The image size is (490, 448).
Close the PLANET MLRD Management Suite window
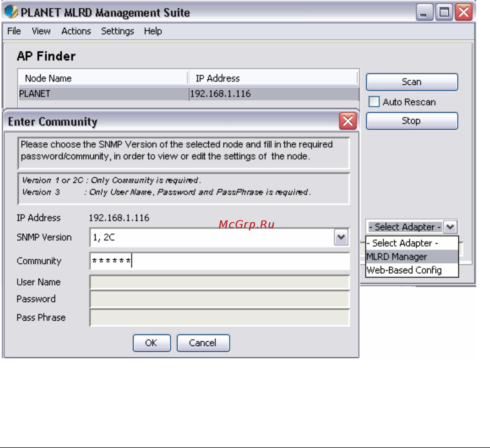[x=464, y=12]
